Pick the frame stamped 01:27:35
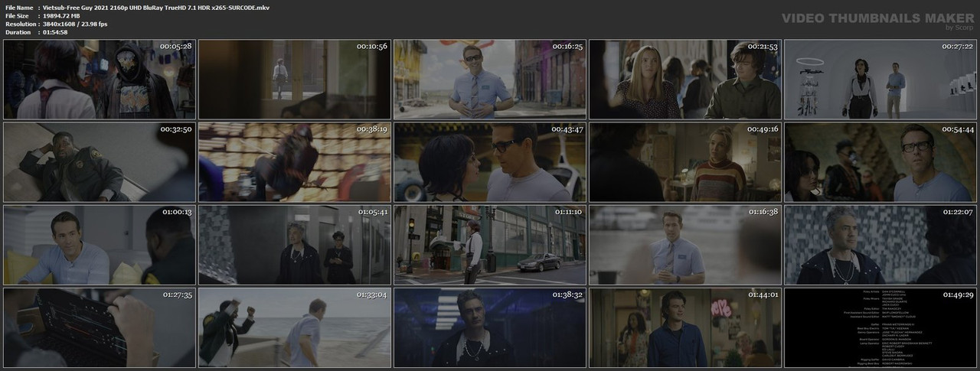The image size is (980, 371). [100, 327]
